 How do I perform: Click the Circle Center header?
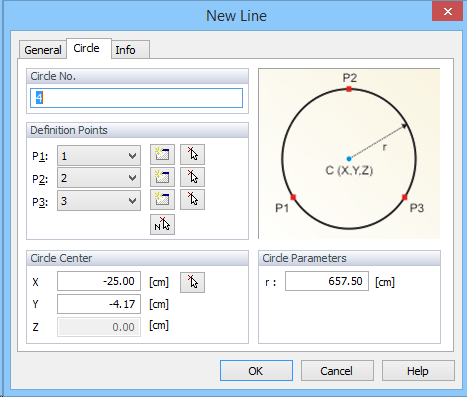tap(137, 258)
